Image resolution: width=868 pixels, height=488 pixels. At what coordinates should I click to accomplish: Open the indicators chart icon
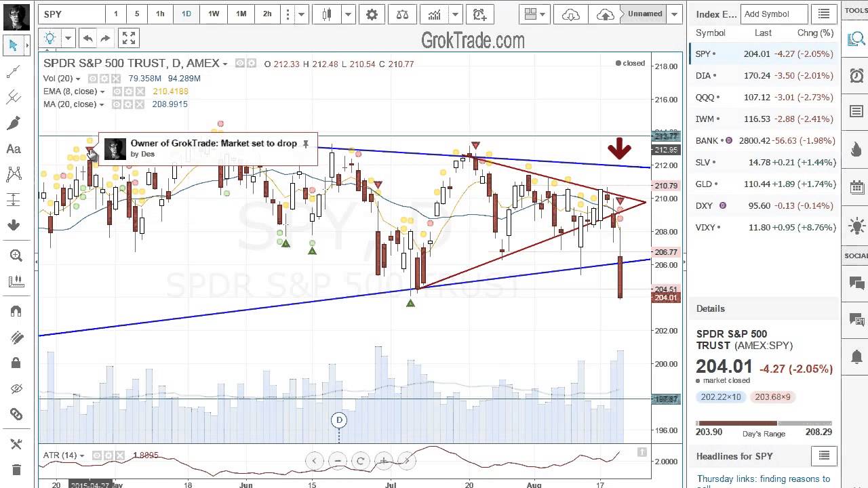433,14
